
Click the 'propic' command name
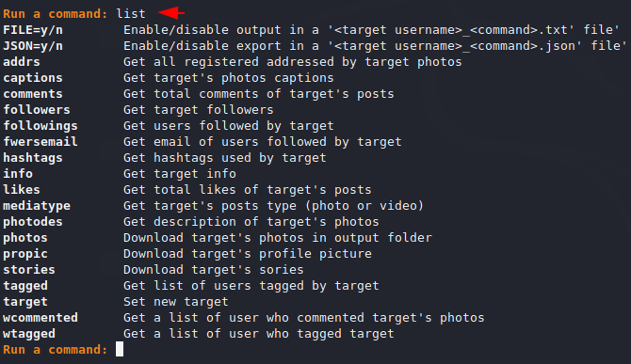click(x=25, y=254)
